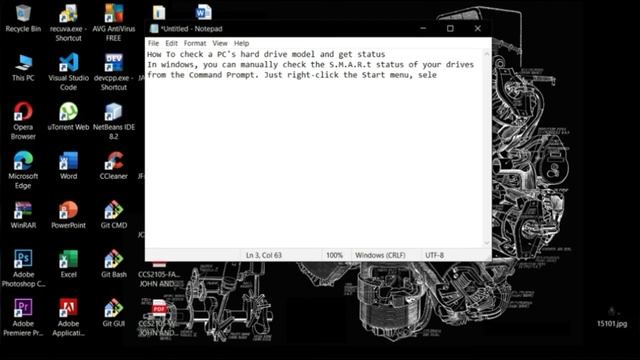The height and width of the screenshot is (360, 640).
Task: Select the Git GUI icon
Action: pyautogui.click(x=113, y=313)
